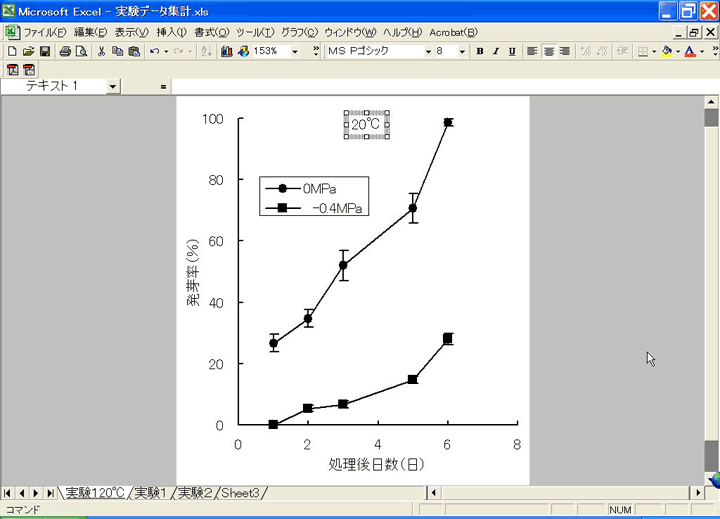
Task: Open Print Preview from the toolbar
Action: pyautogui.click(x=81, y=51)
